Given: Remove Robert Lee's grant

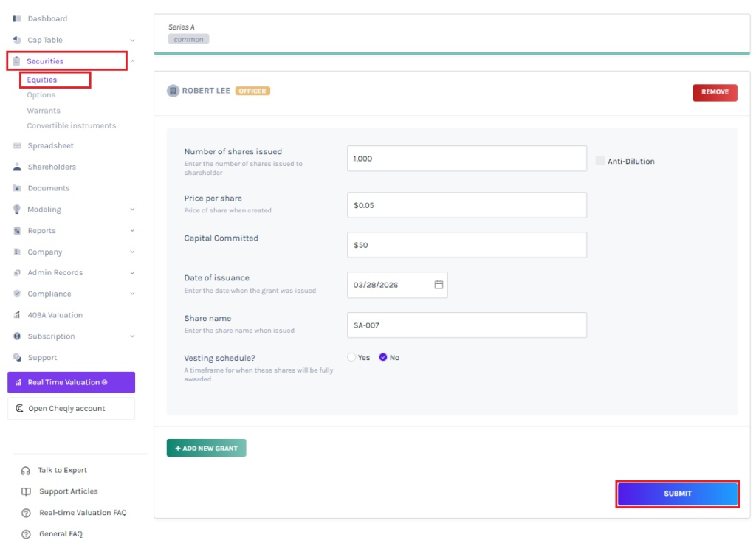Looking at the screenshot, I should tap(714, 92).
